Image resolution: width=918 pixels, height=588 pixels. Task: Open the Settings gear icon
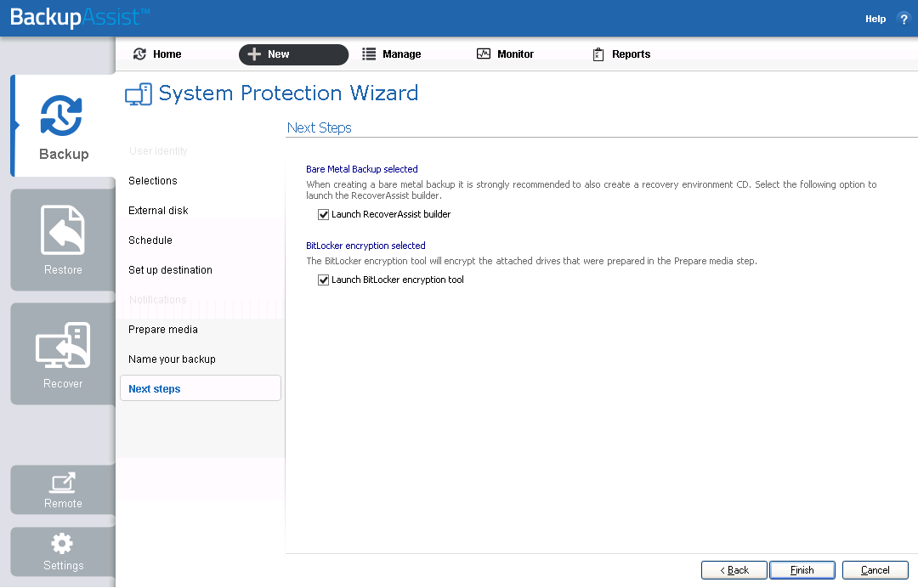coord(62,544)
